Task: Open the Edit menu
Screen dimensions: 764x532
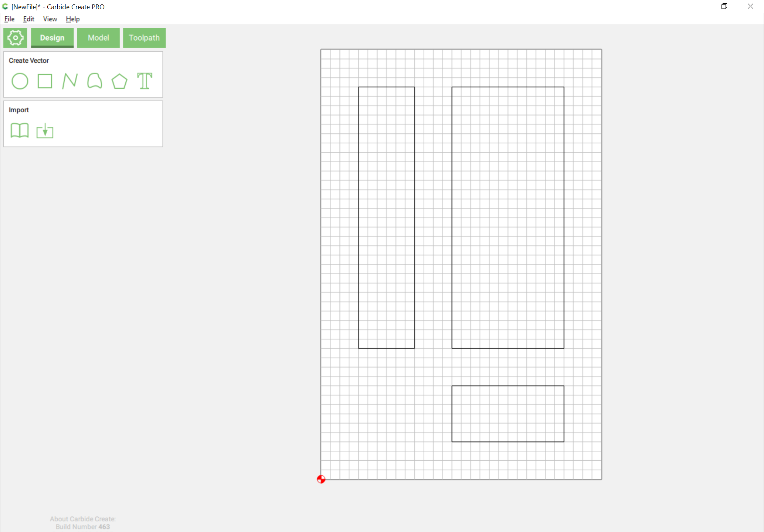Action: coord(28,19)
